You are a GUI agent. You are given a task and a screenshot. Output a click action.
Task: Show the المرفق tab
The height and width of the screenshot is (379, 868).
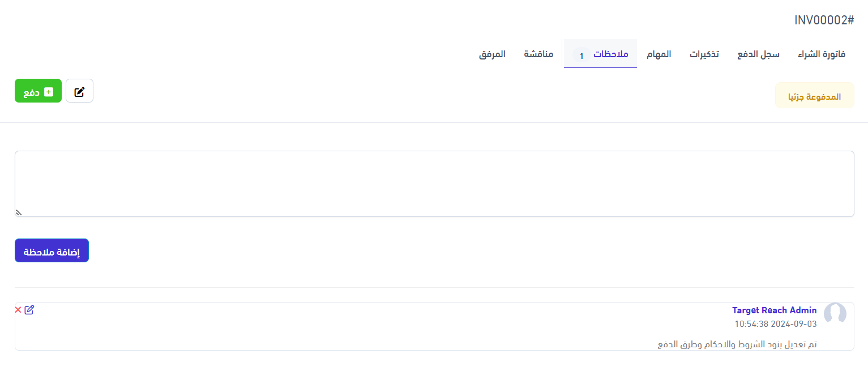(492, 54)
